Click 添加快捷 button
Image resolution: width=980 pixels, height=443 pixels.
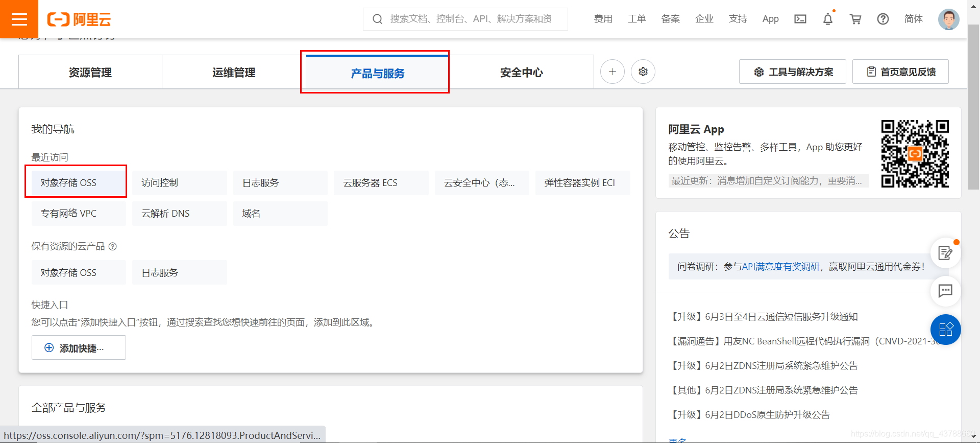click(79, 347)
